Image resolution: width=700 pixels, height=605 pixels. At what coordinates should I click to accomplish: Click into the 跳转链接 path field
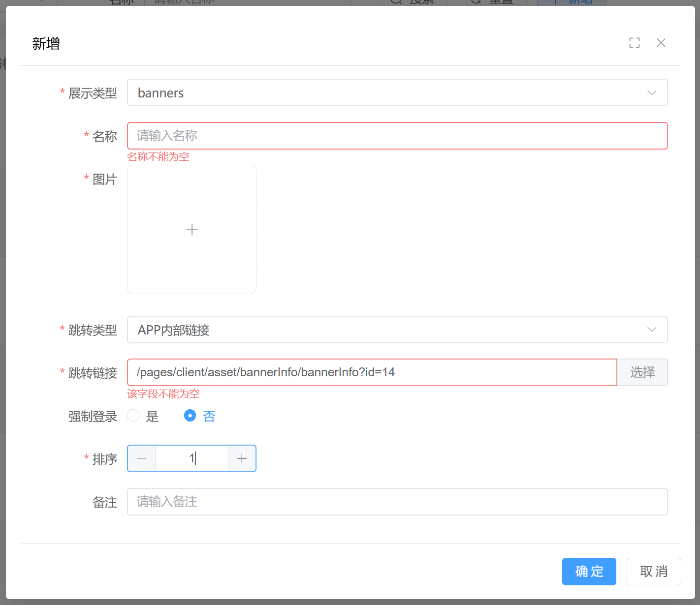[372, 372]
